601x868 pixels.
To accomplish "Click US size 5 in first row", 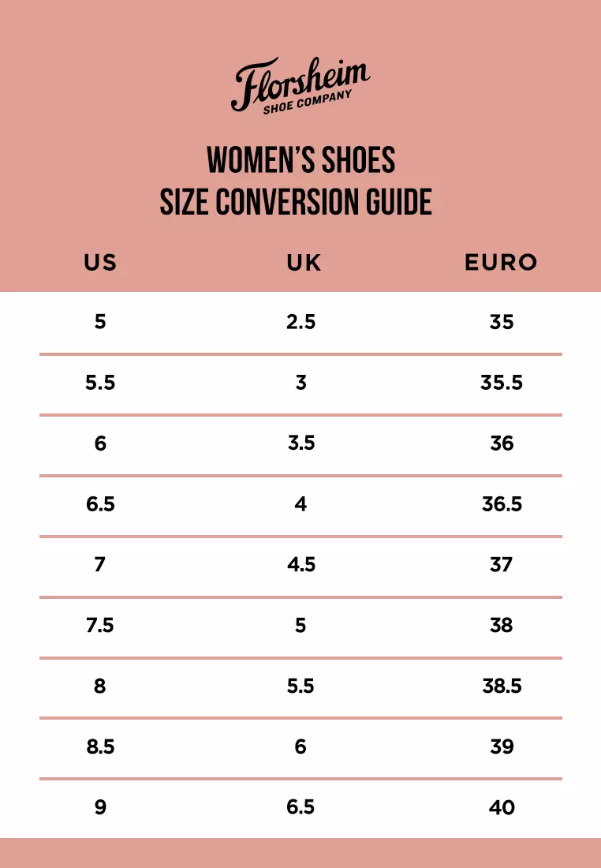I will tap(100, 322).
